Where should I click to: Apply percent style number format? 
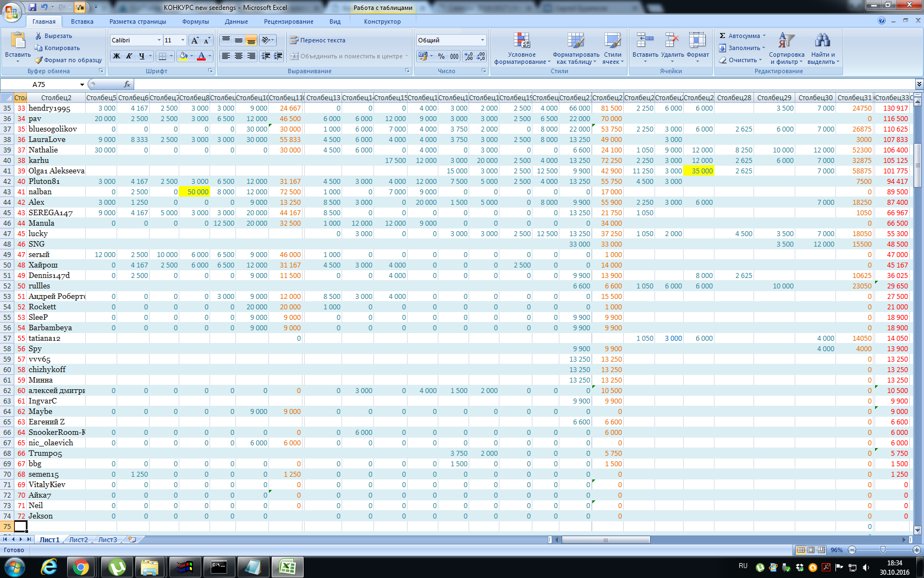coord(441,56)
